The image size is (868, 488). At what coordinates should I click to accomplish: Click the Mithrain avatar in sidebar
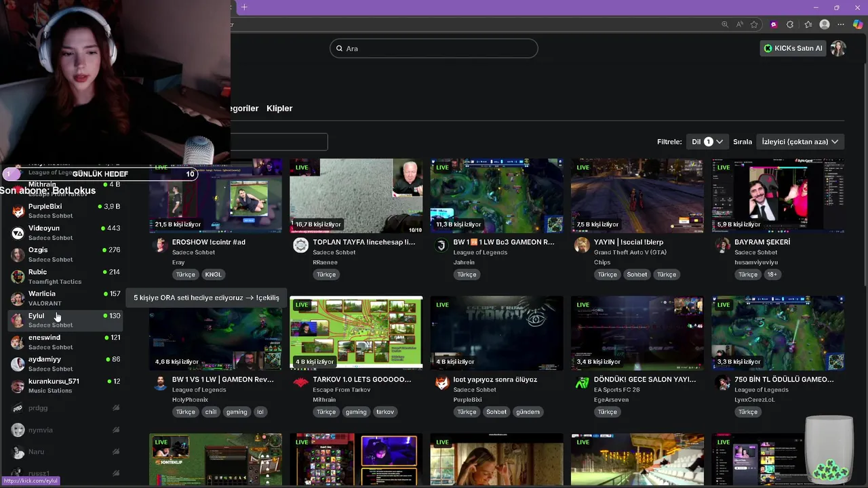18,190
